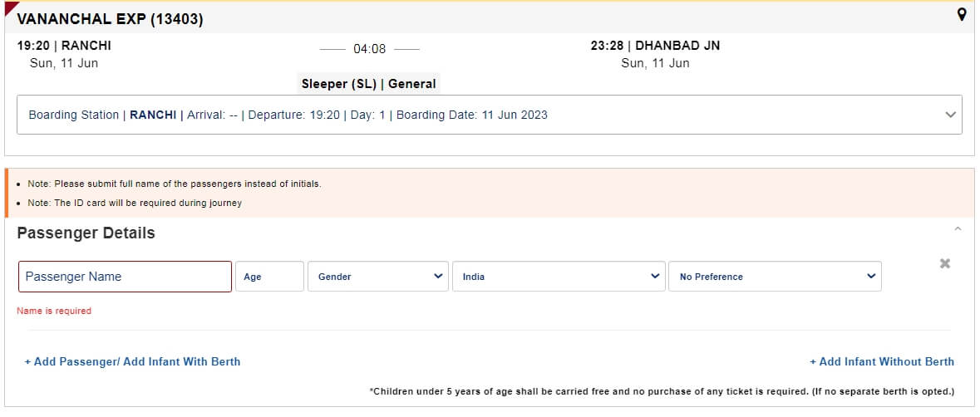Click the note about submitting full name
980x417 pixels.
[175, 184]
